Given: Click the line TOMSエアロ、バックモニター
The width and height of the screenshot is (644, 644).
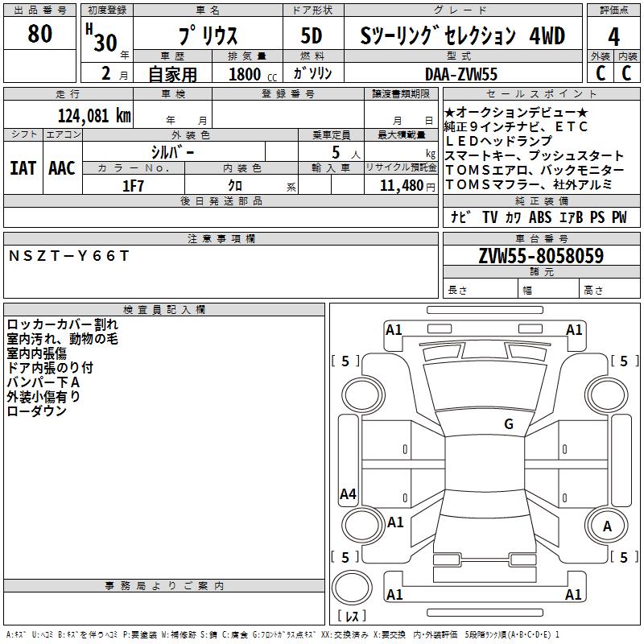Looking at the screenshot, I should (535, 170).
